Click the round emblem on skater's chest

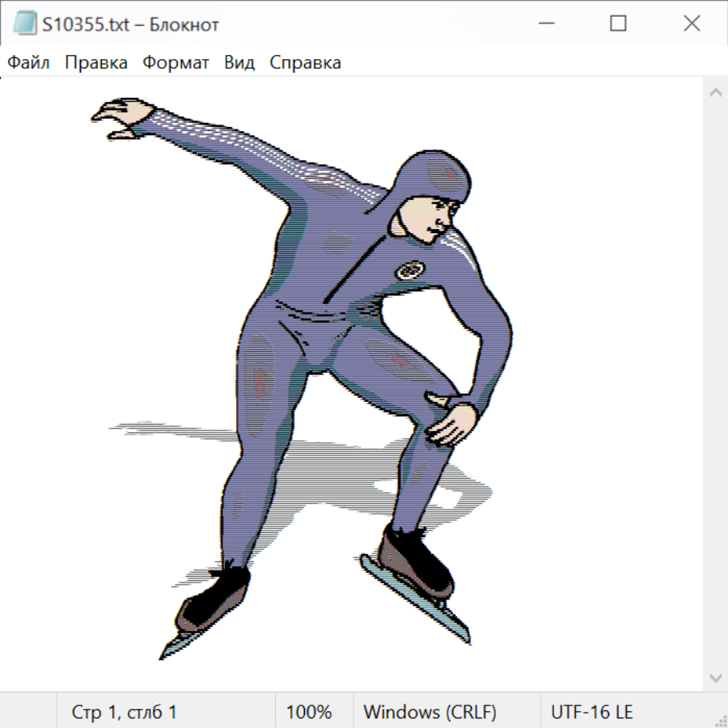coord(408,269)
